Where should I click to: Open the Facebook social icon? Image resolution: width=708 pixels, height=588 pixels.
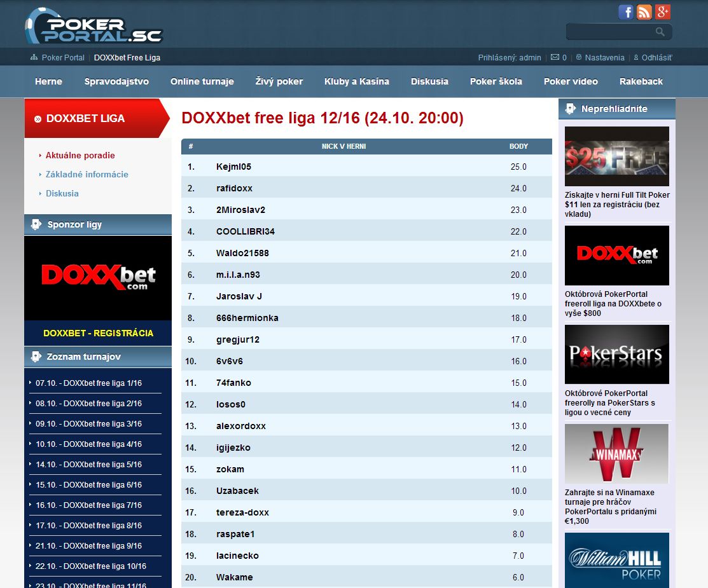tap(626, 12)
